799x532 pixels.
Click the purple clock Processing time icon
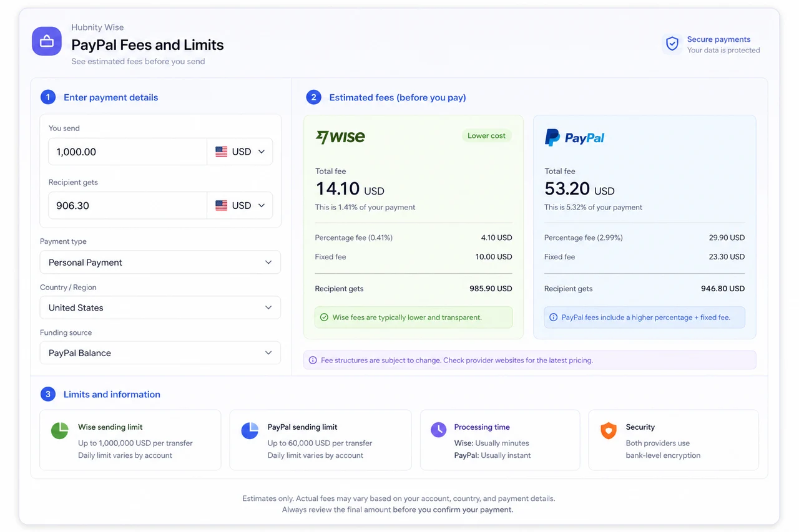coord(439,430)
